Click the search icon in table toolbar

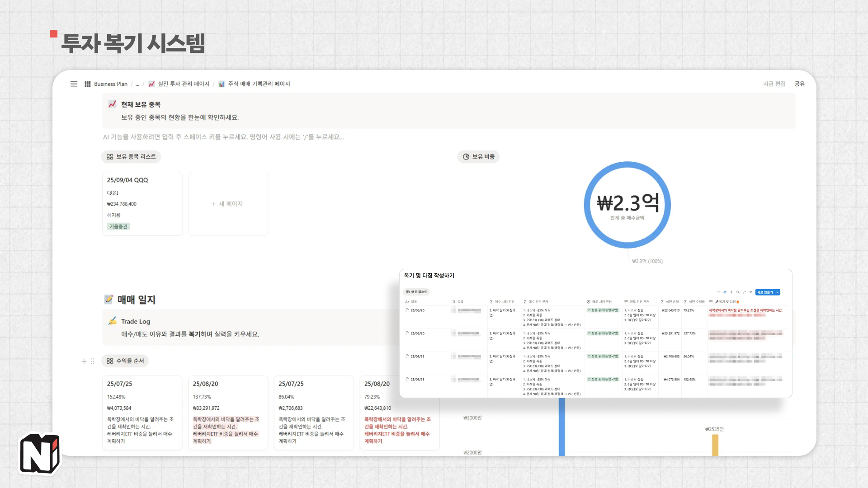pyautogui.click(x=738, y=292)
